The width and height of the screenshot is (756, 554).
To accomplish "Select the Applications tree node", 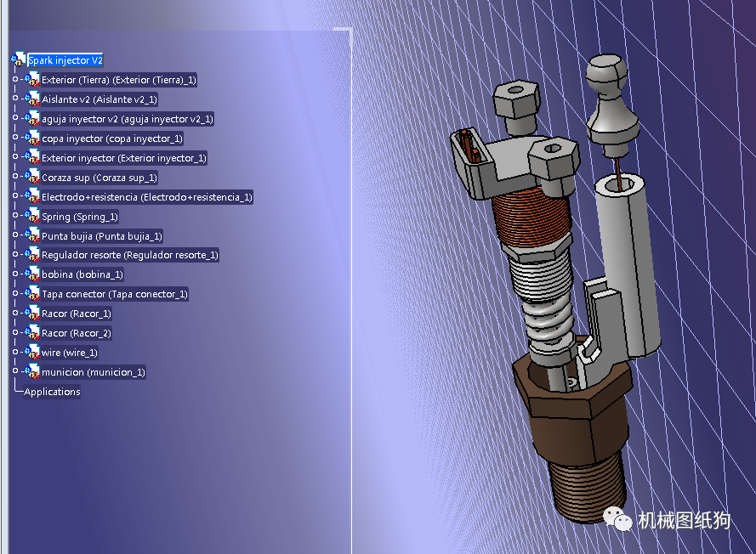I will 52,392.
